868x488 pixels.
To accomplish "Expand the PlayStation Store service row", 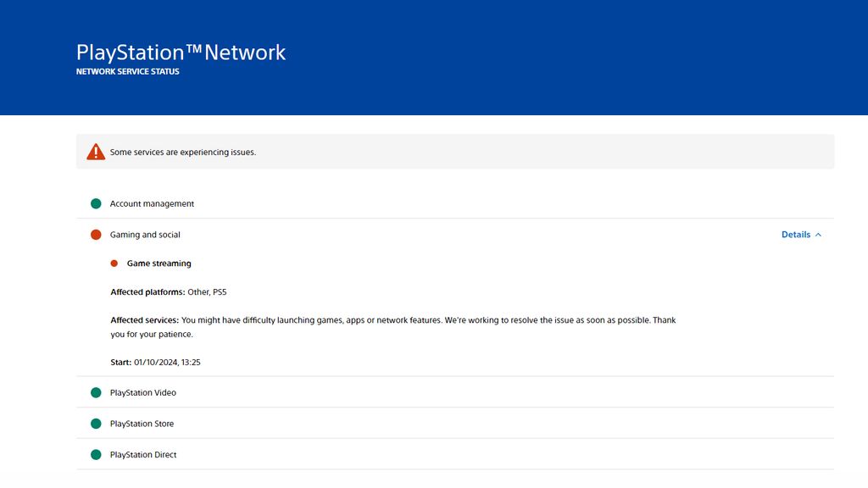I will 142,423.
